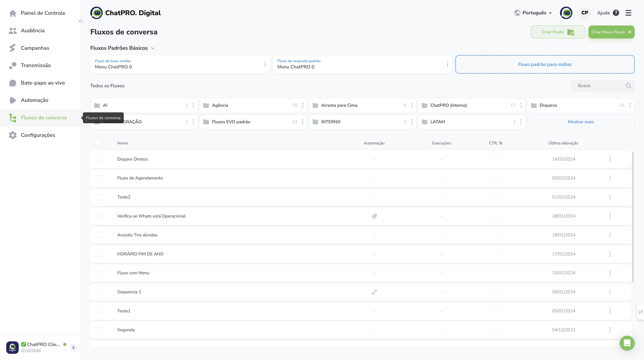Viewport: 644px width, 360px height.
Task: Click the Fluxos de conversa branch icon
Action: [12, 118]
